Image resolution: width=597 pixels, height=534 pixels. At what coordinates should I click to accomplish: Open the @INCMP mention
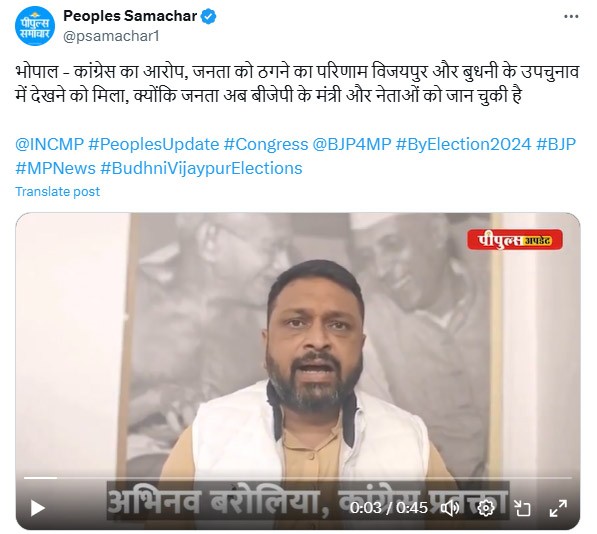pos(49,144)
